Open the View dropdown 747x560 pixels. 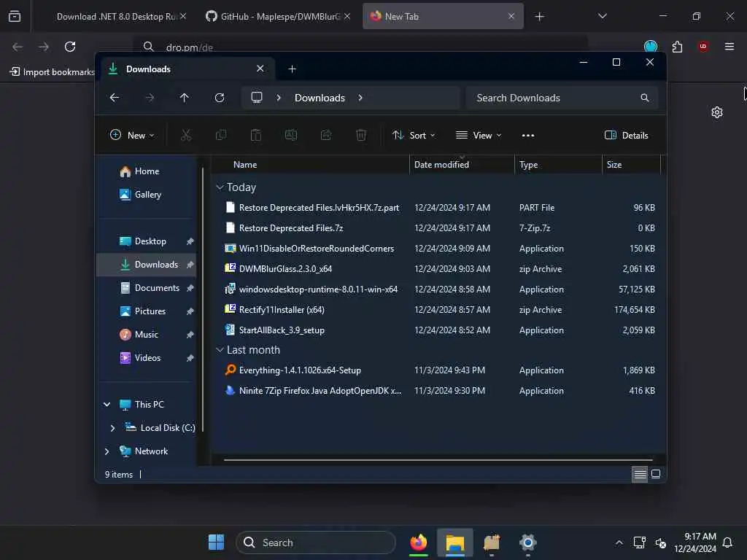pos(479,135)
